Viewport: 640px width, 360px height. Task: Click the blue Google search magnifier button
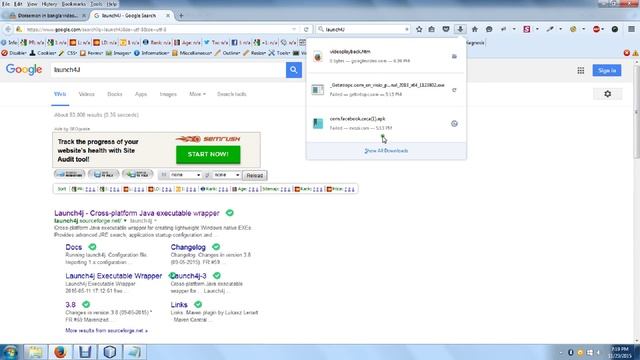pos(293,70)
